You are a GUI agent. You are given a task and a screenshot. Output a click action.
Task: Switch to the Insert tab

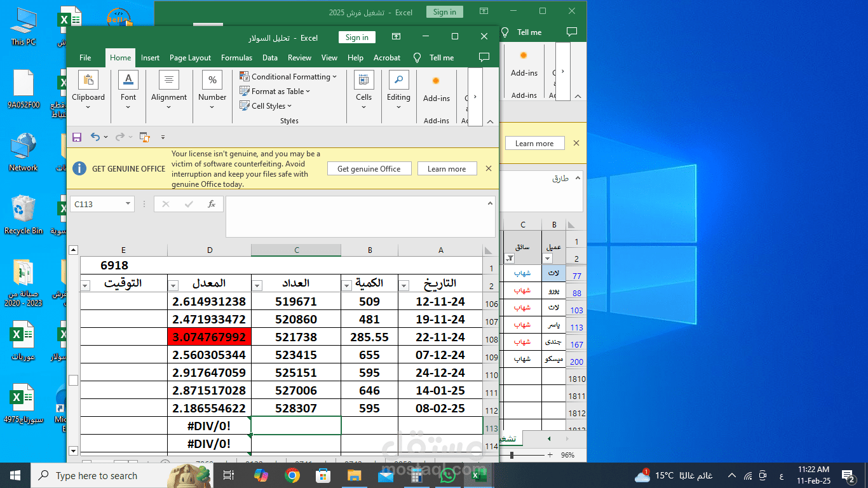click(151, 58)
